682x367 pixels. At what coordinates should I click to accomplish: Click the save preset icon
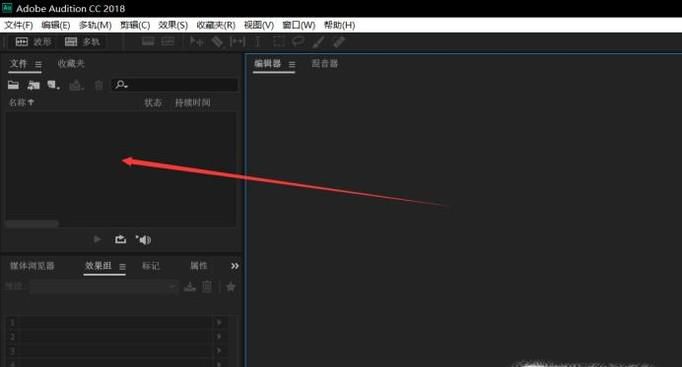190,287
